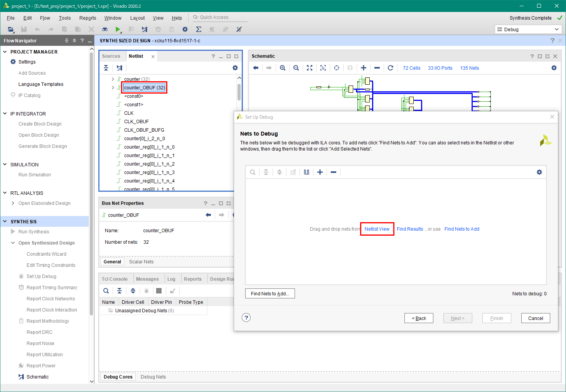The width and height of the screenshot is (566, 392).
Task: Click the Find Results link
Action: 410,229
